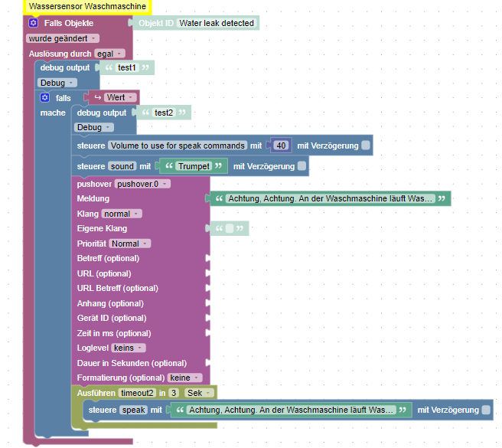This screenshot has height=448, width=502.
Task: Edit the 'Trumpet' sound text
Action: click(194, 166)
